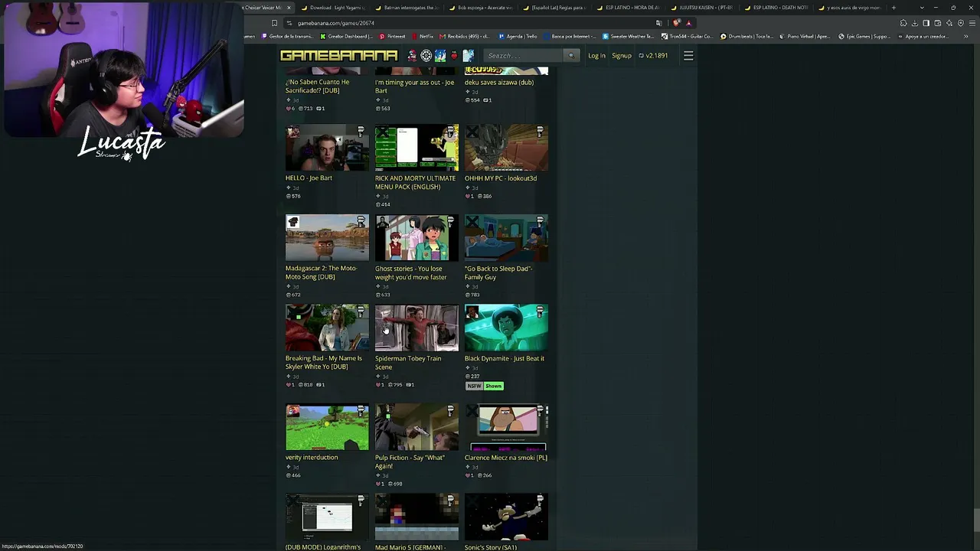Screen dimensions: 980x551
Task: Click the translate page icon in address bar
Action: (x=658, y=23)
